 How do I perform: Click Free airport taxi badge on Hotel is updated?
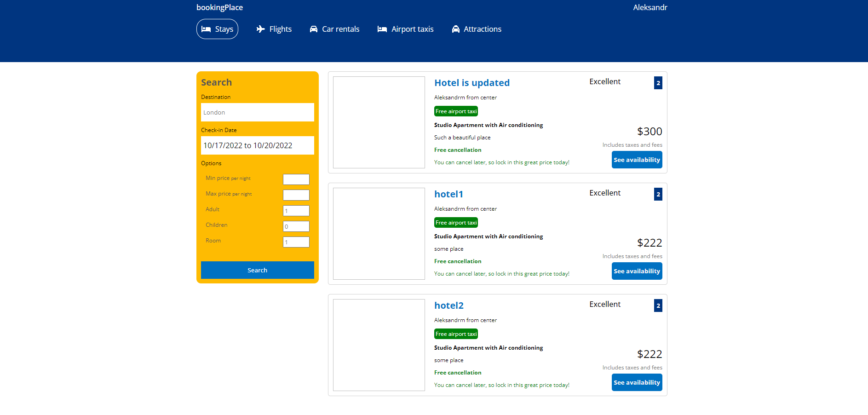point(456,111)
